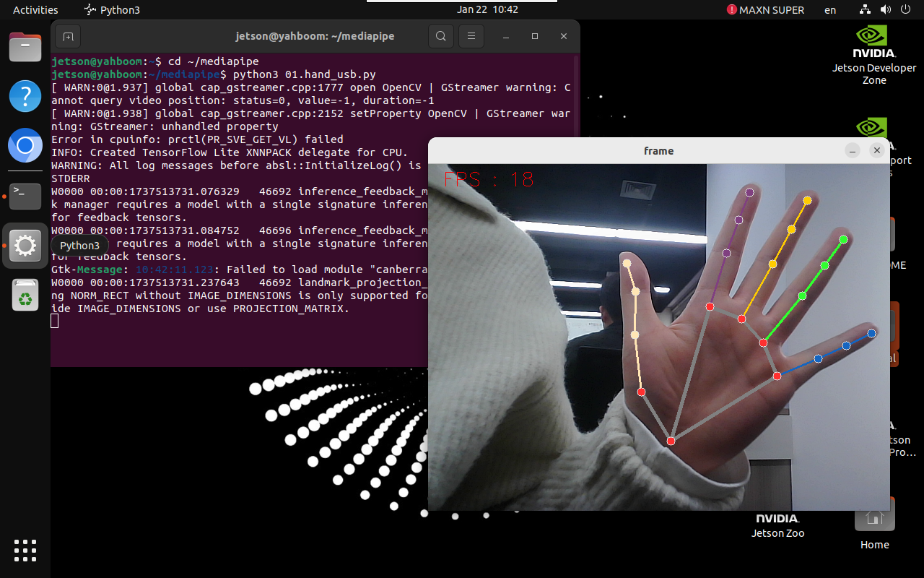Click the terminal cursor on the last line
Viewport: 924px width, 578px height.
click(55, 322)
